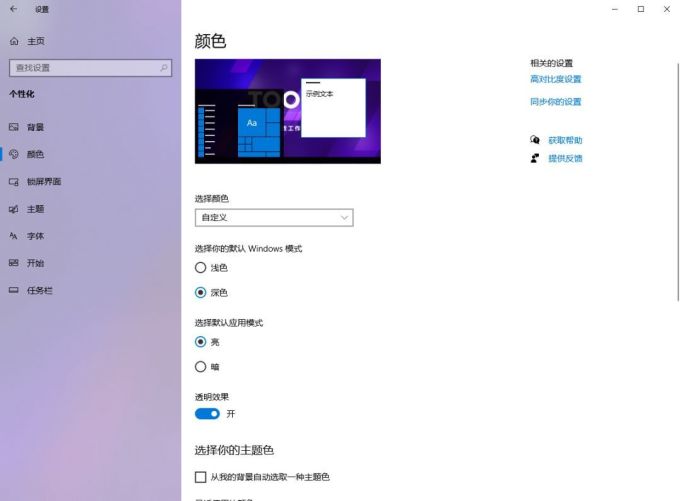Open 同步你的设置 link
The image size is (680, 501).
click(x=556, y=102)
